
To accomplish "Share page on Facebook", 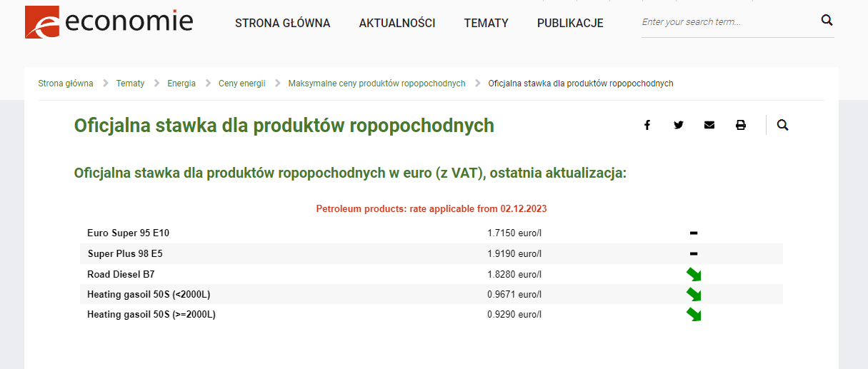I will coord(647,125).
